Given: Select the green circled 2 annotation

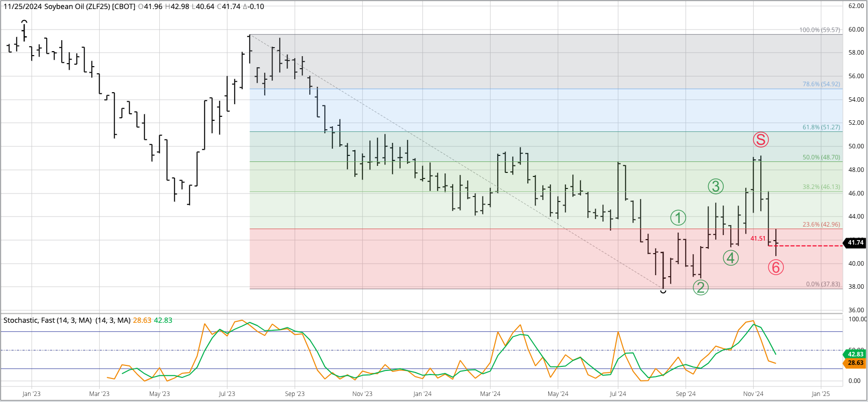Looking at the screenshot, I should click(x=701, y=287).
